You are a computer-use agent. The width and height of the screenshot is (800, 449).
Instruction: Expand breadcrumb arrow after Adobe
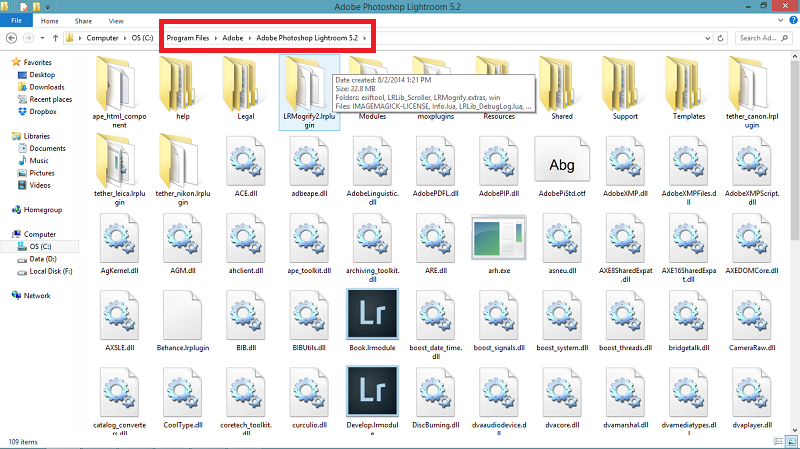tap(249, 38)
